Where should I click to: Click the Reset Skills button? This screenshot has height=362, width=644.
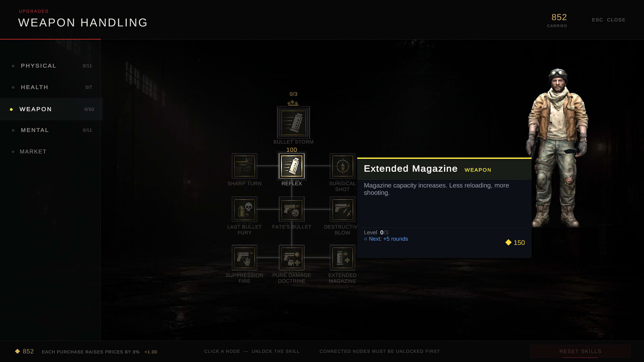click(580, 351)
